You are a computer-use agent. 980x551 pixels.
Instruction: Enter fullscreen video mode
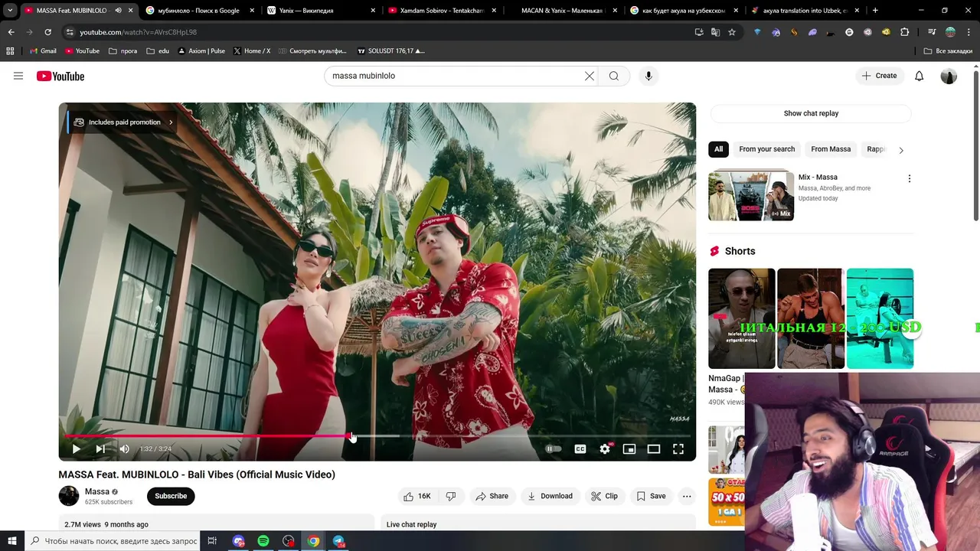(678, 449)
